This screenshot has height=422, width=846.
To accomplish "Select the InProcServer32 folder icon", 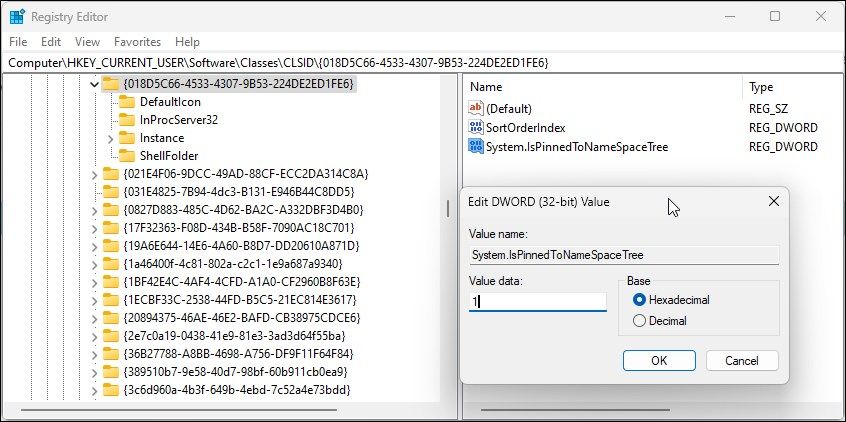I will [x=126, y=120].
